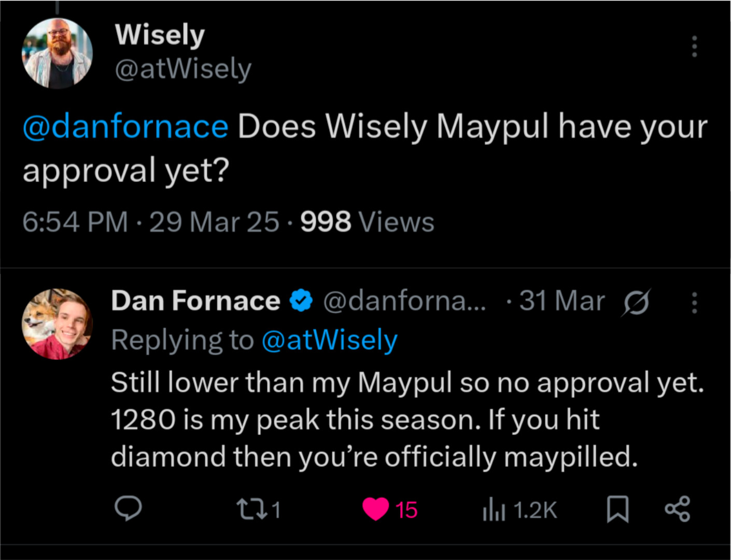Click Dan Fornace's blue verified badge
Viewport: 731px width, 560px height.
click(301, 301)
